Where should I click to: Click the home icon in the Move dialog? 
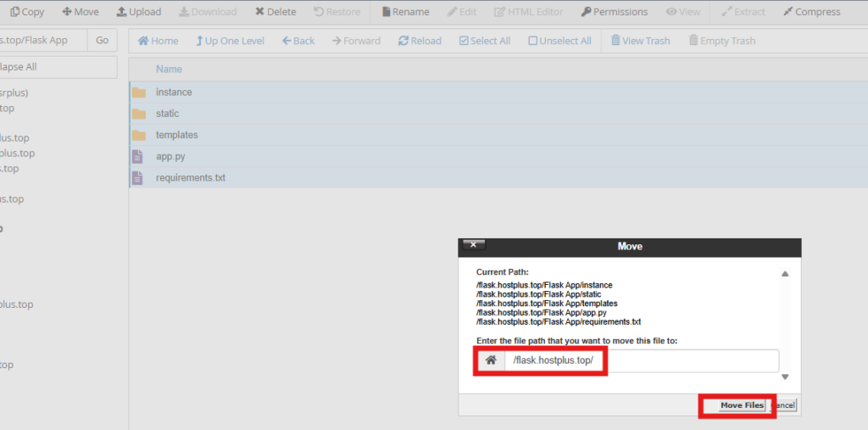coord(491,360)
